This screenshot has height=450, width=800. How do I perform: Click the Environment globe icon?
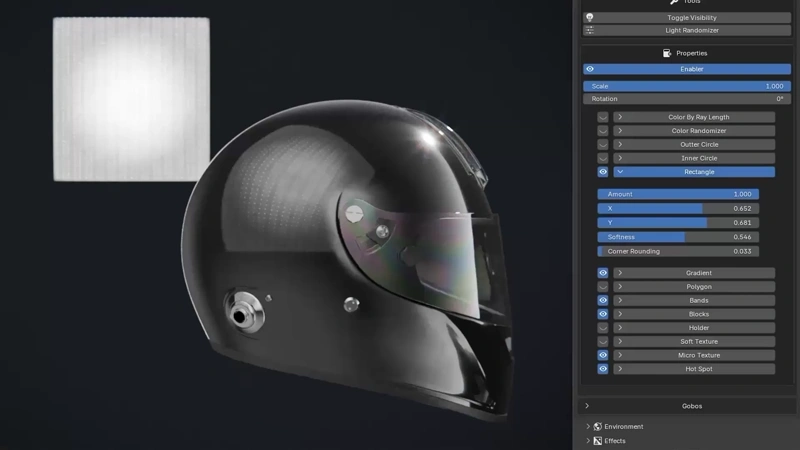pos(597,427)
